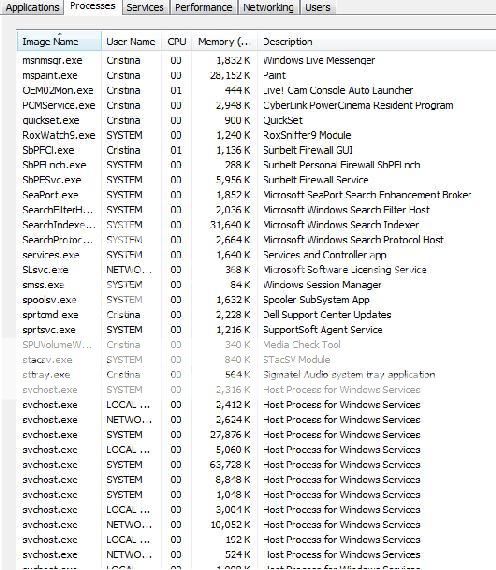Click Microsoft Windows Search Indexer description
Image resolution: width=496 pixels, height=570 pixels.
pyautogui.click(x=341, y=225)
